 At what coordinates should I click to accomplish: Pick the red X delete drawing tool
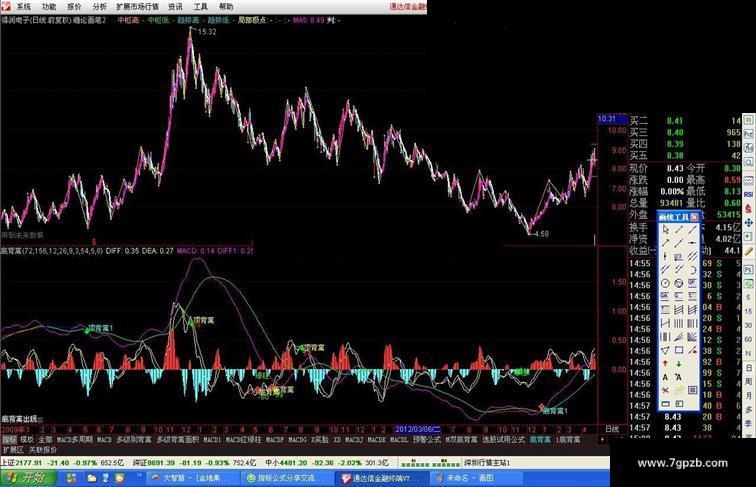click(x=665, y=390)
